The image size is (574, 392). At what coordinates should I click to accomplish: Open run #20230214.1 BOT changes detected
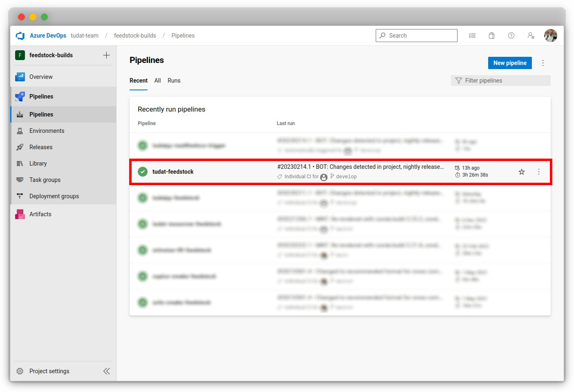[360, 167]
